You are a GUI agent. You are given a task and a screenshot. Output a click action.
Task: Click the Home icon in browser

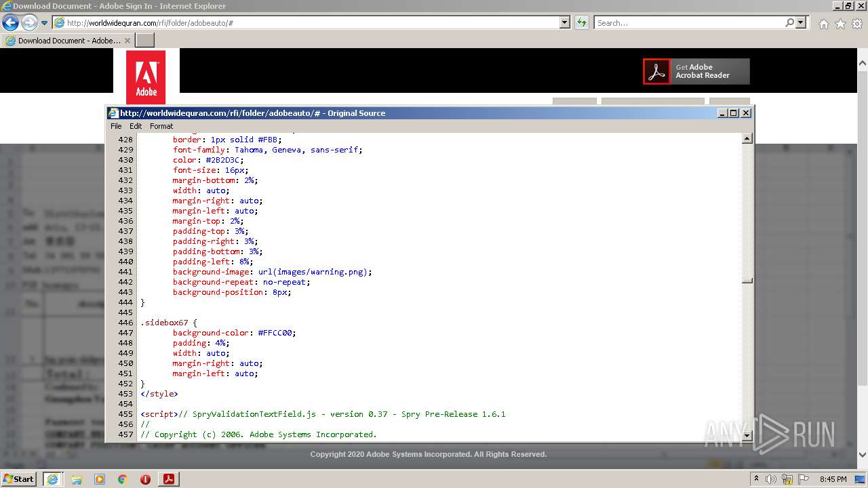click(823, 24)
